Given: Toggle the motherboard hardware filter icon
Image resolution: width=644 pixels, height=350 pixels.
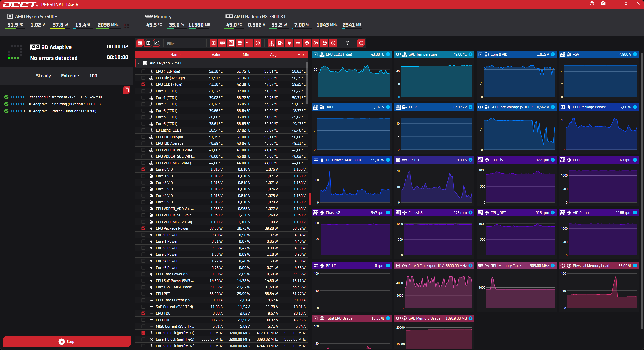Looking at the screenshot, I should coord(231,43).
